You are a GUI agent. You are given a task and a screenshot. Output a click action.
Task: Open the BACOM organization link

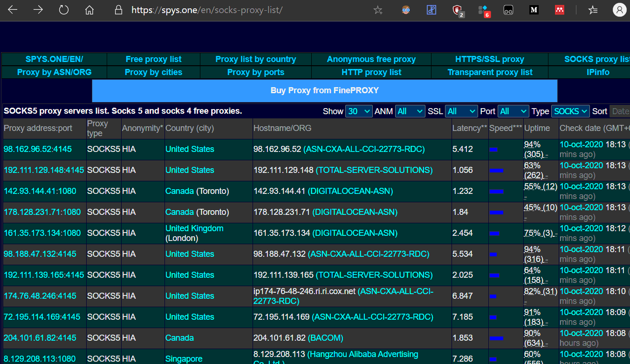click(325, 338)
